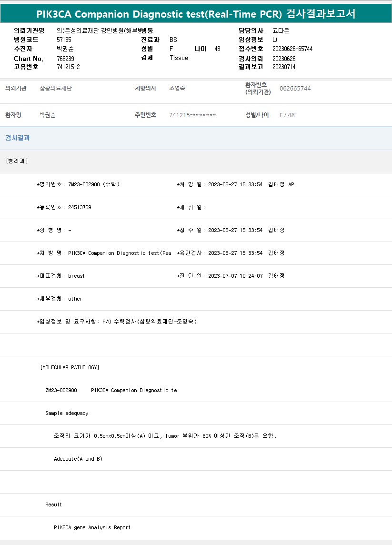Image resolution: width=392 pixels, height=545 pixels.
Task: Click the [병리과] section row
Action: (x=17, y=161)
